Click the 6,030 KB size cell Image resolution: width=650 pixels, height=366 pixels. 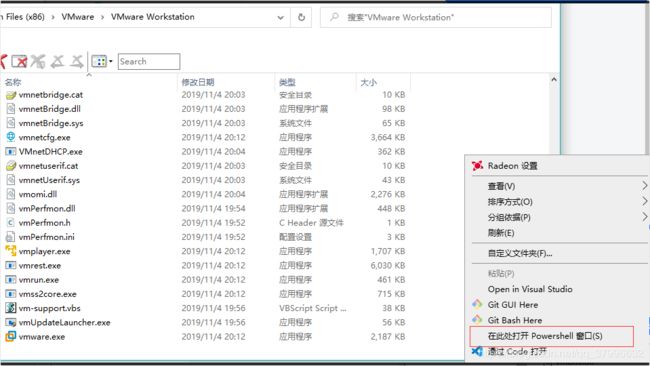click(x=388, y=265)
